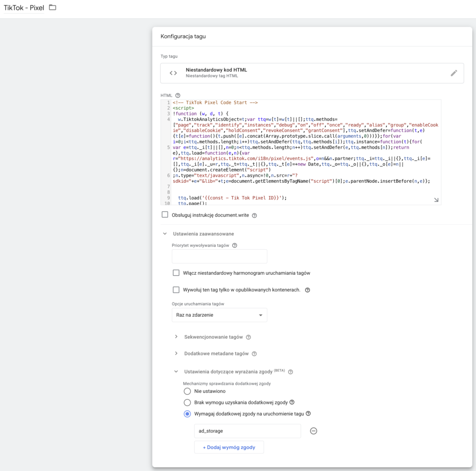476x471 pixels.
Task: Check Włącz niestandardowy harmonogram uruchamiania tagów
Action: [x=176, y=273]
